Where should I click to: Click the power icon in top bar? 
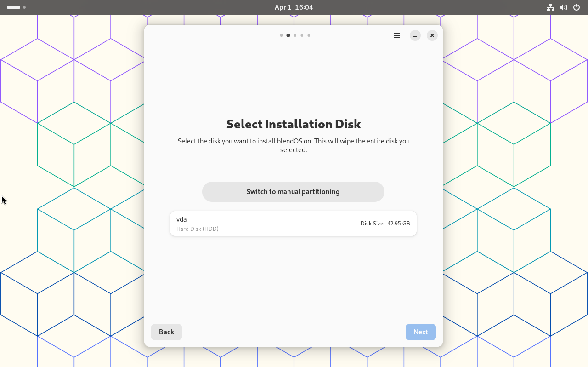[577, 7]
